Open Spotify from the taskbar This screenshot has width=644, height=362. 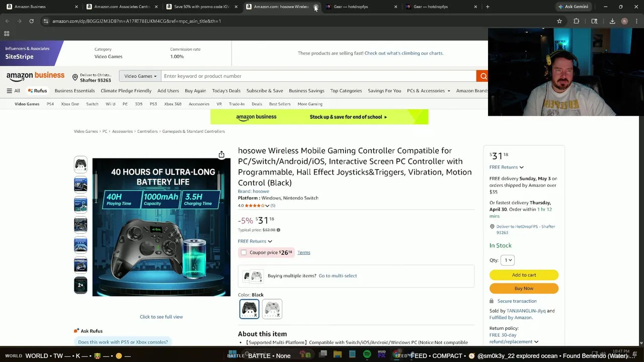coord(367,354)
